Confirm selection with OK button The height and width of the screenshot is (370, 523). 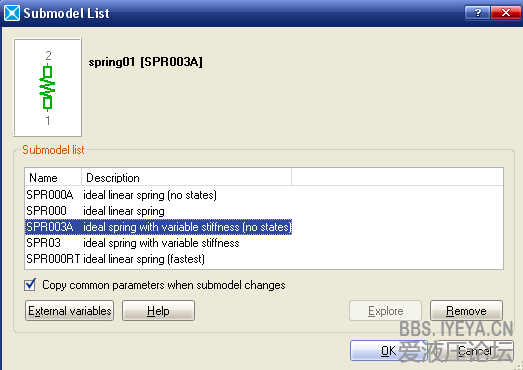pos(389,351)
